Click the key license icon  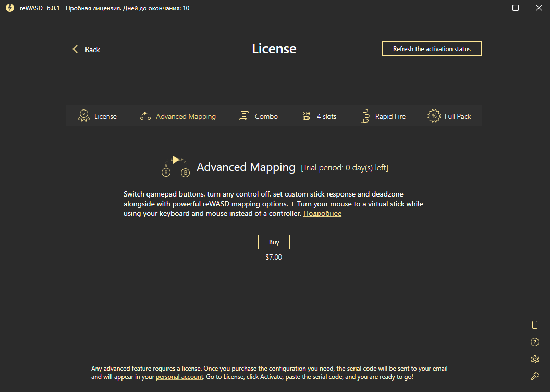click(534, 376)
